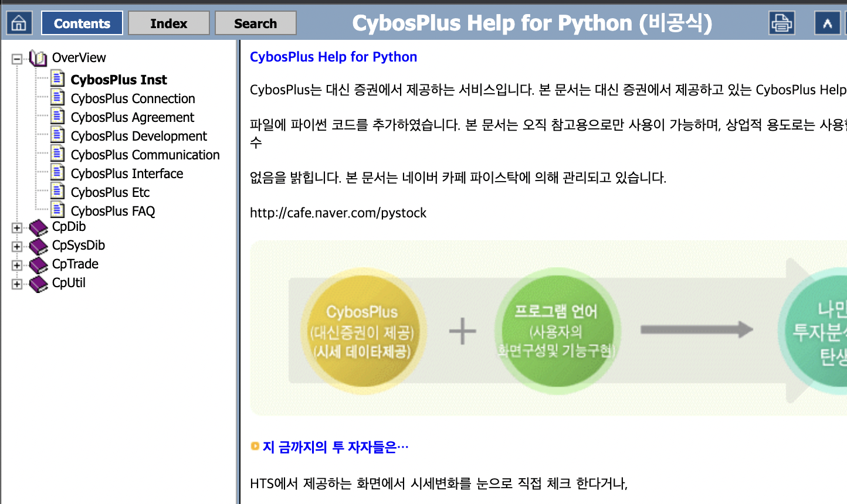847x504 pixels.
Task: Click the home icon in the toolbar
Action: tap(18, 23)
